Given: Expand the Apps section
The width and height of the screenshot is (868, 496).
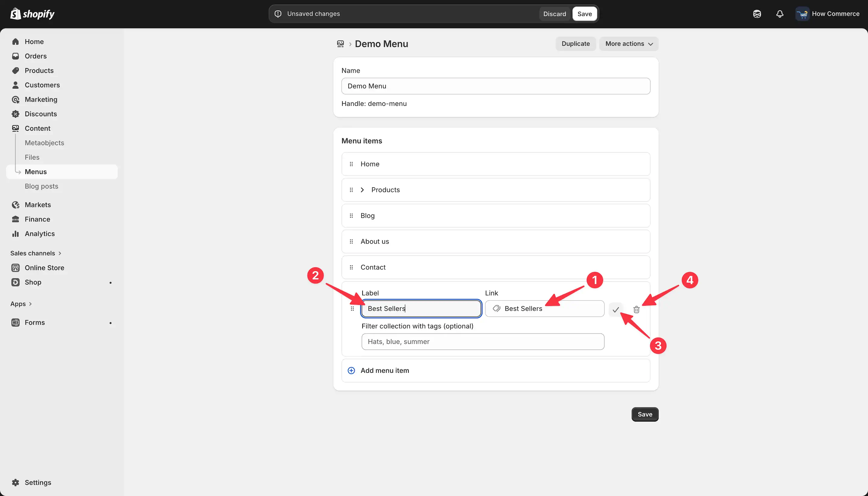Looking at the screenshot, I should click(x=21, y=304).
